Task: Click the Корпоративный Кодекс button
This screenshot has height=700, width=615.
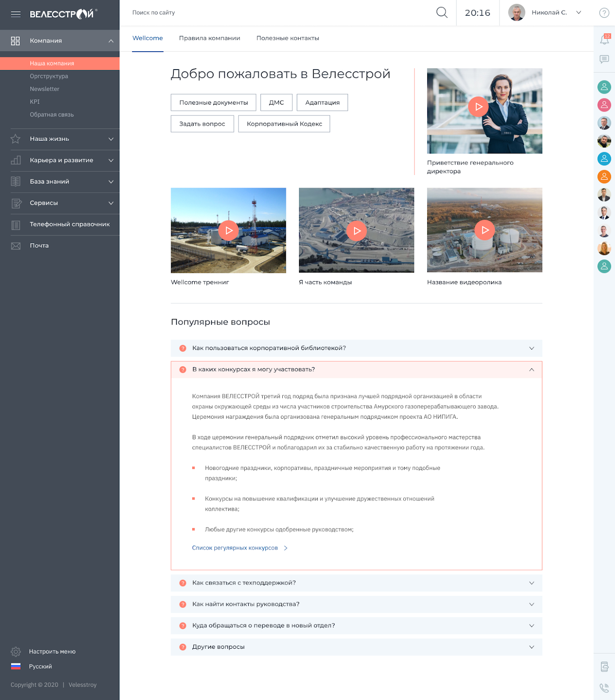Action: coord(284,124)
